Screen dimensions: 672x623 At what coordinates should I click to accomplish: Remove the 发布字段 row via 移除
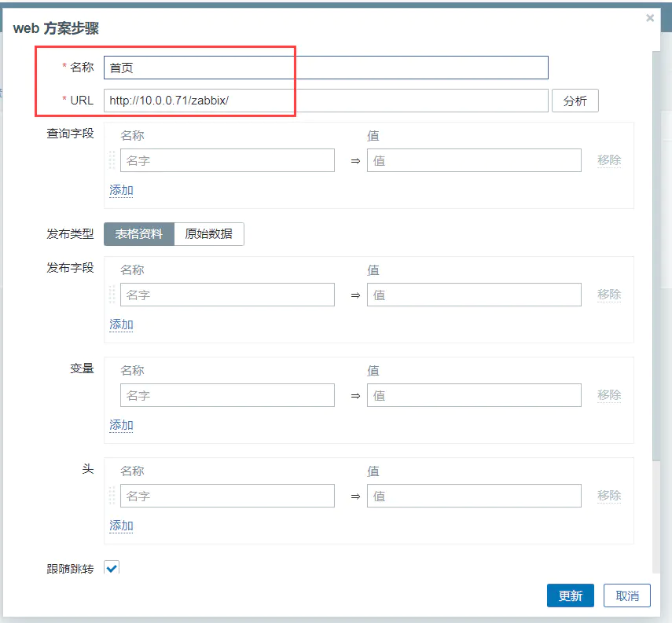(609, 295)
